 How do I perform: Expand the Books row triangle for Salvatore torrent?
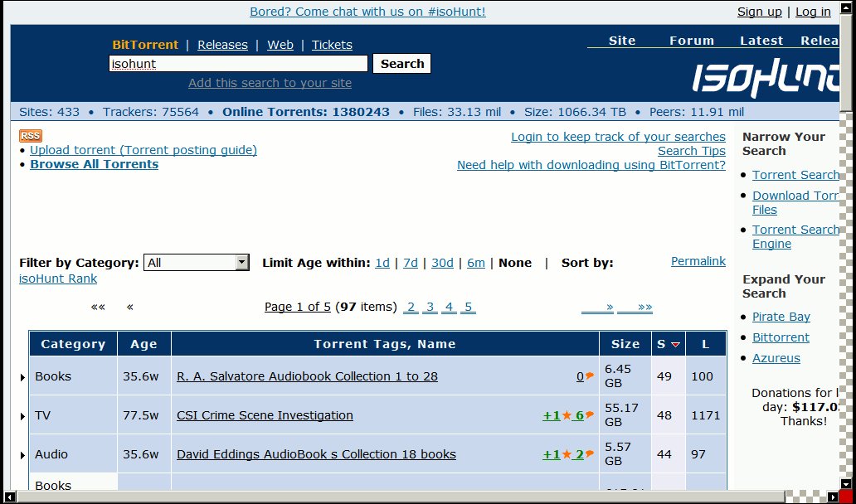pos(22,377)
